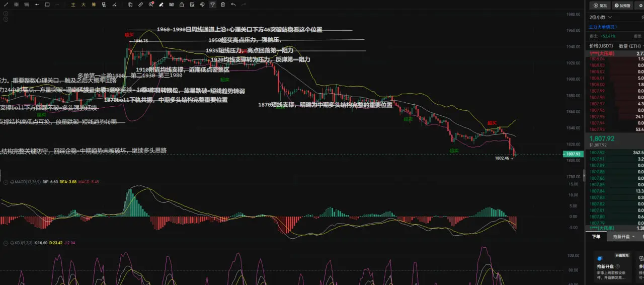Click the overlapping squares compare icon
Viewport: 644px width, 285px height.
[104, 5]
